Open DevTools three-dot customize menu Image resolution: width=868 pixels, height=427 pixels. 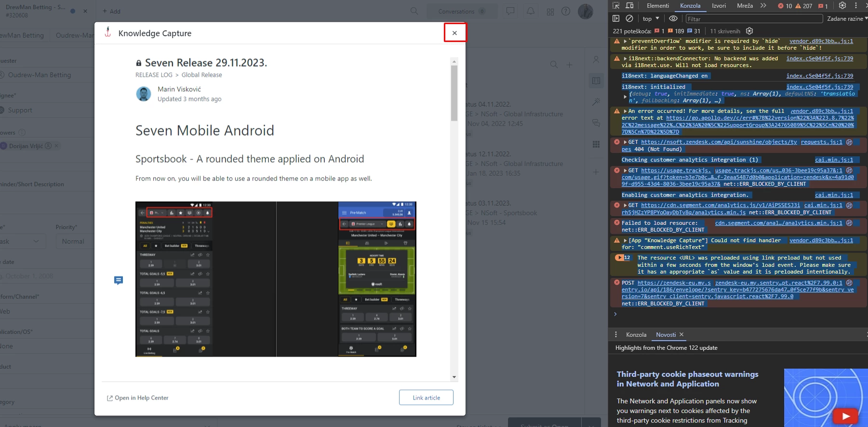point(855,6)
